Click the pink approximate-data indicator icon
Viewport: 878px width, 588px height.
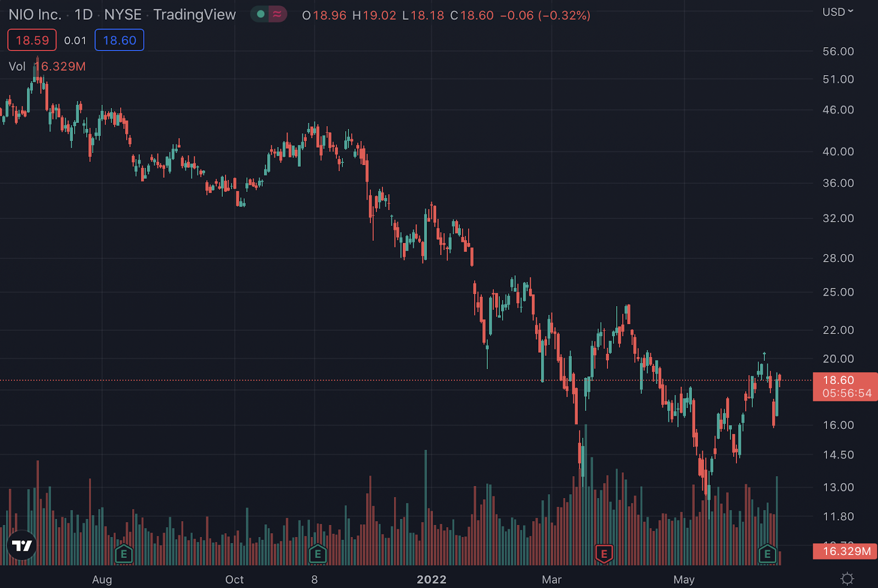[277, 14]
